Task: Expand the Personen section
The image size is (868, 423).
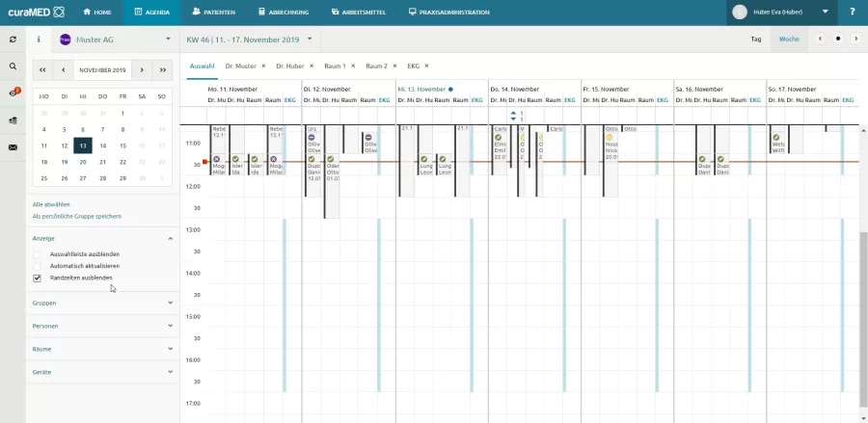Action: pyautogui.click(x=103, y=327)
